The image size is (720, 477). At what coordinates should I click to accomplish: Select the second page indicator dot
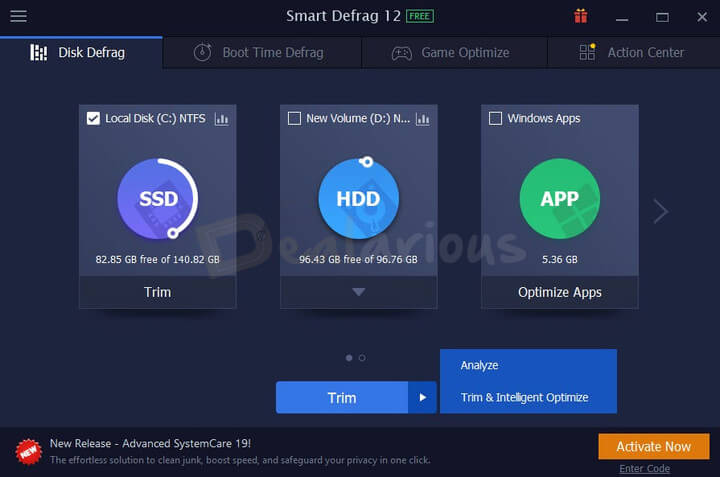[362, 358]
